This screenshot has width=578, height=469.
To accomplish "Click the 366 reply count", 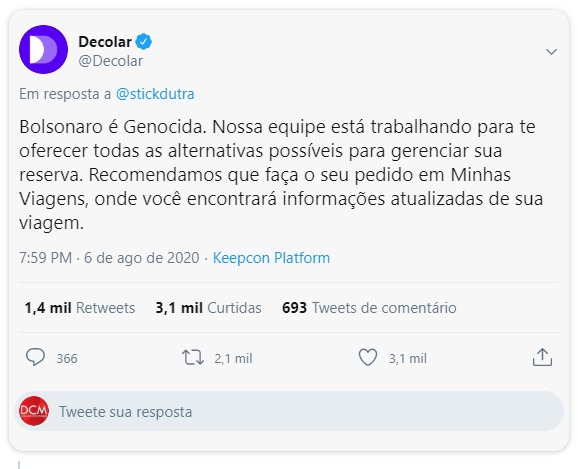I will point(67,358).
